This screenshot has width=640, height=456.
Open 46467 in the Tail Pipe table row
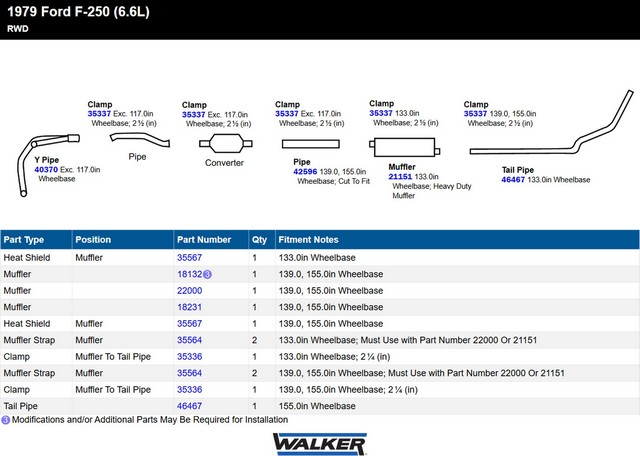point(189,406)
